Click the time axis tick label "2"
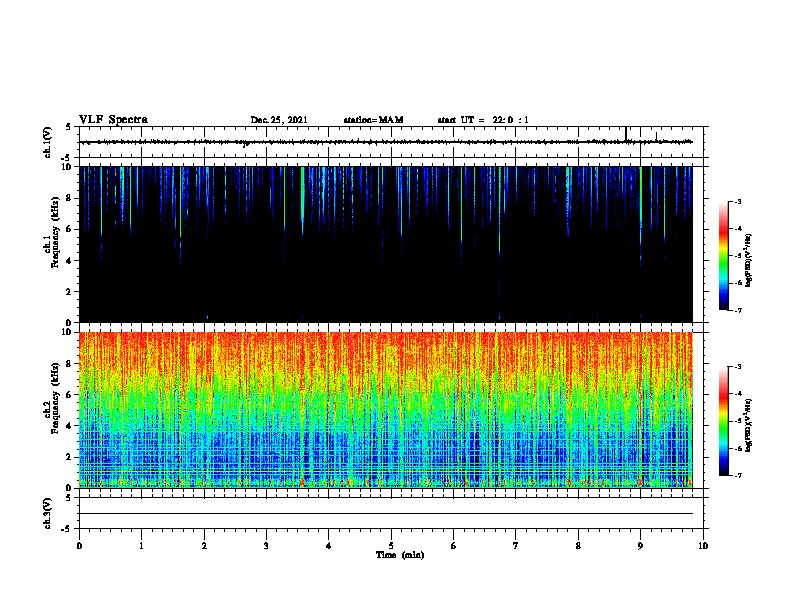 click(204, 546)
